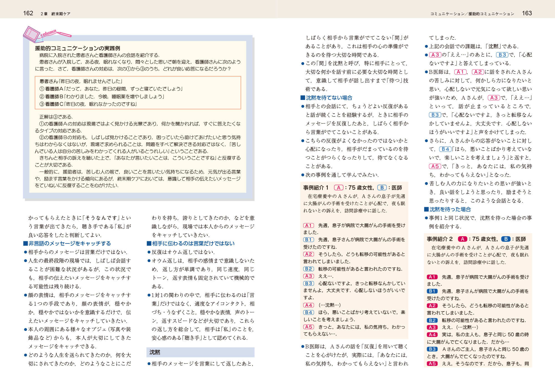The image size is (555, 392).
Task: Click the bullet "反復はオウム返しではない."
Action: point(181,252)
